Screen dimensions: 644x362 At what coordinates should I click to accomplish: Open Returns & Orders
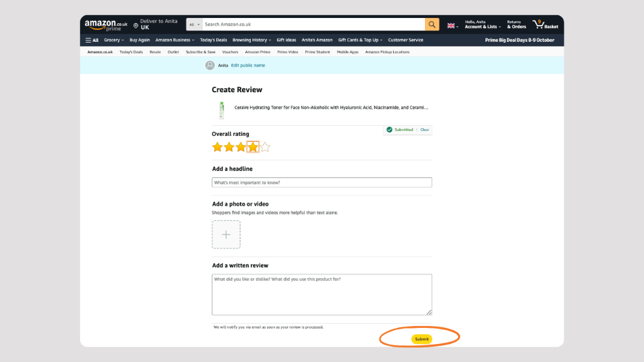click(517, 25)
